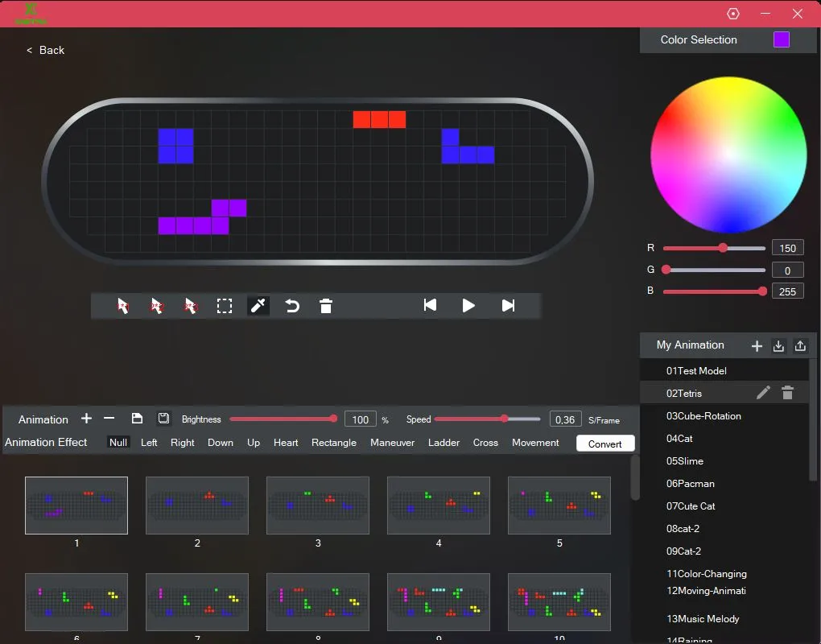Rename 02Tetris with pencil icon

click(763, 393)
